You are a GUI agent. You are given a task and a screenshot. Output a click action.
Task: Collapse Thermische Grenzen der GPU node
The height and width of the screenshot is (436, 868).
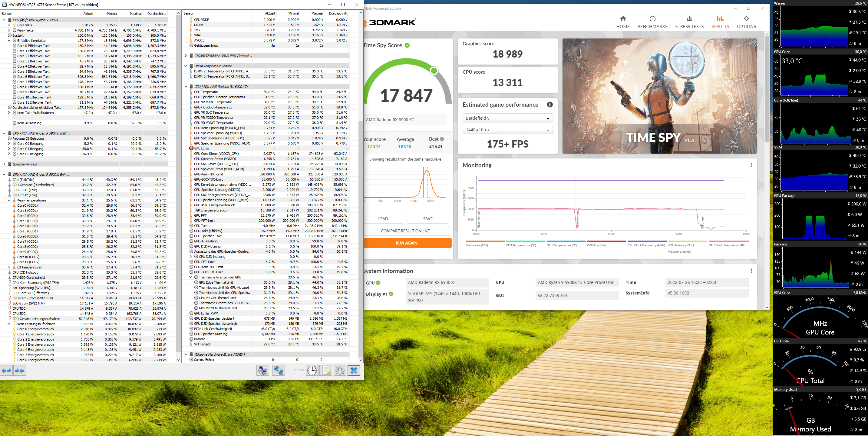pos(191,277)
